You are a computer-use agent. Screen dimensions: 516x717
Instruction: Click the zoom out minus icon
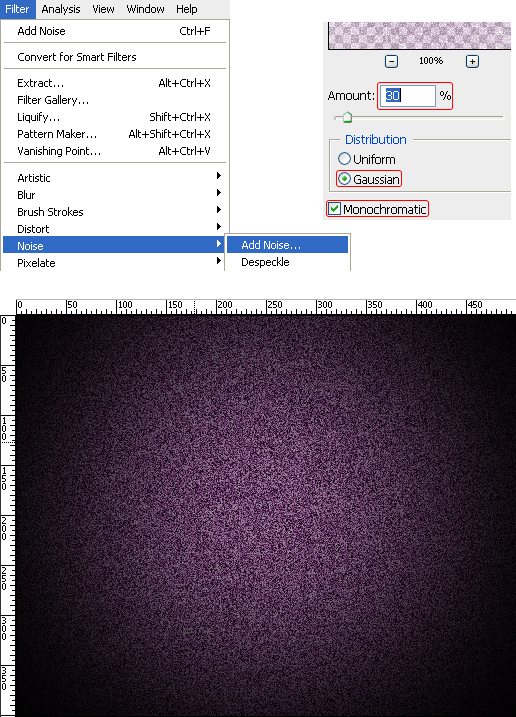[391, 61]
